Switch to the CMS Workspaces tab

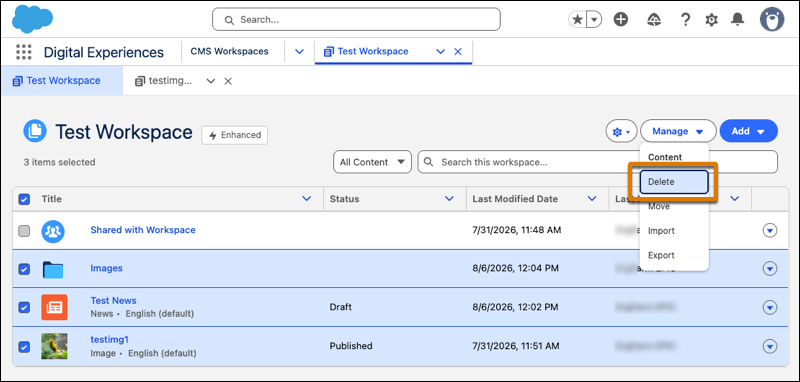[x=230, y=52]
